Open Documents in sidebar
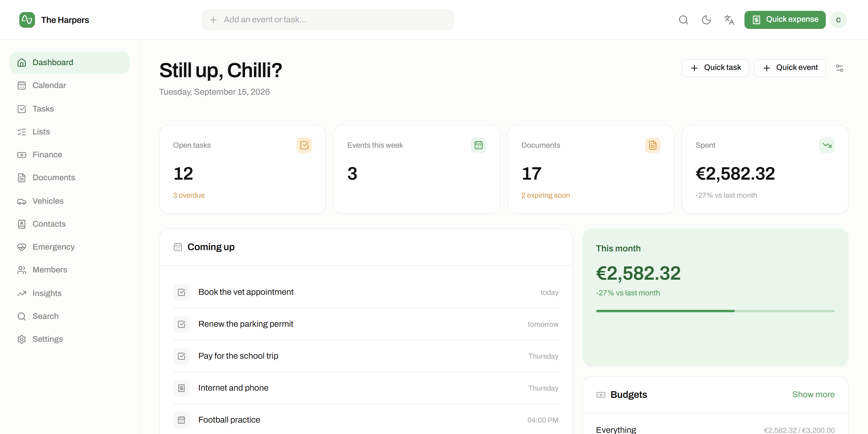This screenshot has width=868, height=434. [69, 178]
